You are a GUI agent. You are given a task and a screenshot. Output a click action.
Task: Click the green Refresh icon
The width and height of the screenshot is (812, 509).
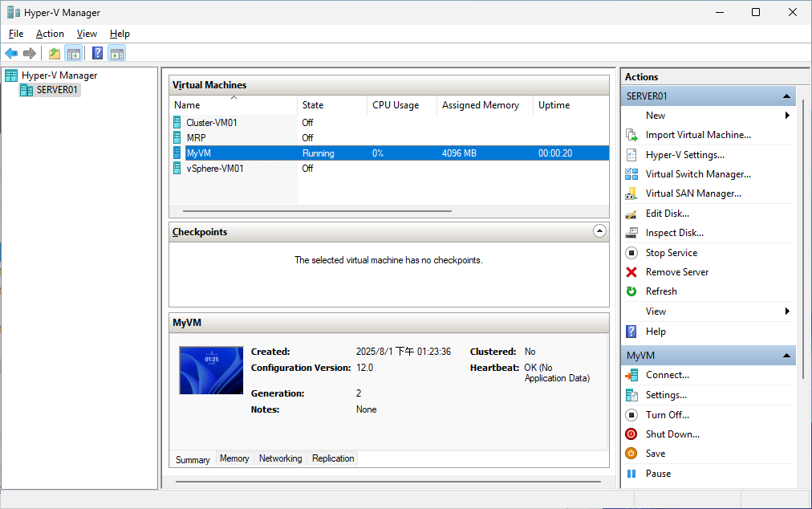(x=631, y=291)
